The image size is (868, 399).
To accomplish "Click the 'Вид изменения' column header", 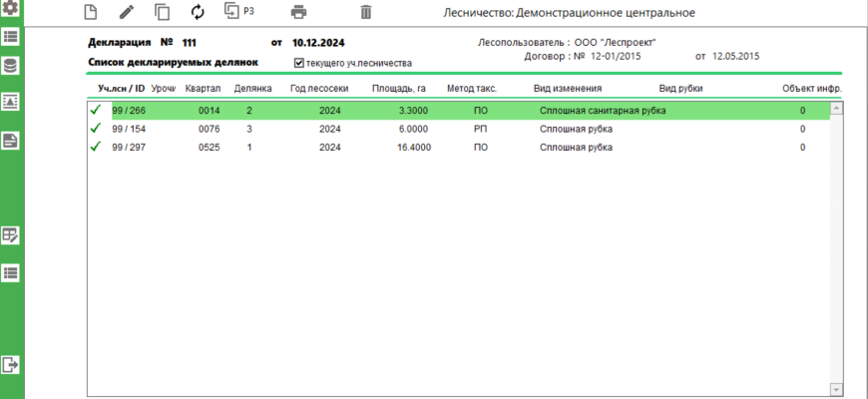I will pyautogui.click(x=568, y=89).
